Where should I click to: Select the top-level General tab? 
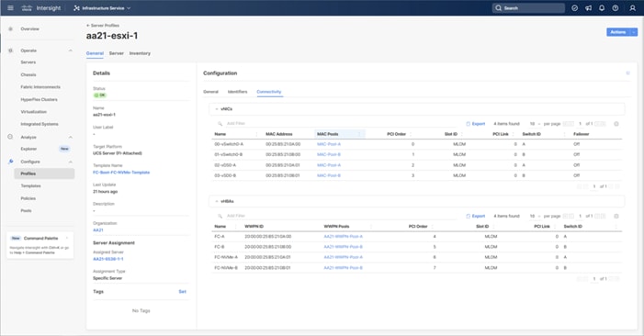tap(95, 53)
